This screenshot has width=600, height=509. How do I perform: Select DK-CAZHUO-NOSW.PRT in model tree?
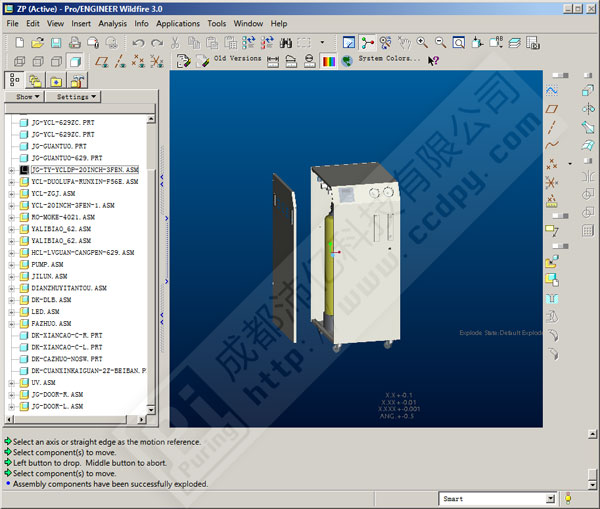coord(67,359)
